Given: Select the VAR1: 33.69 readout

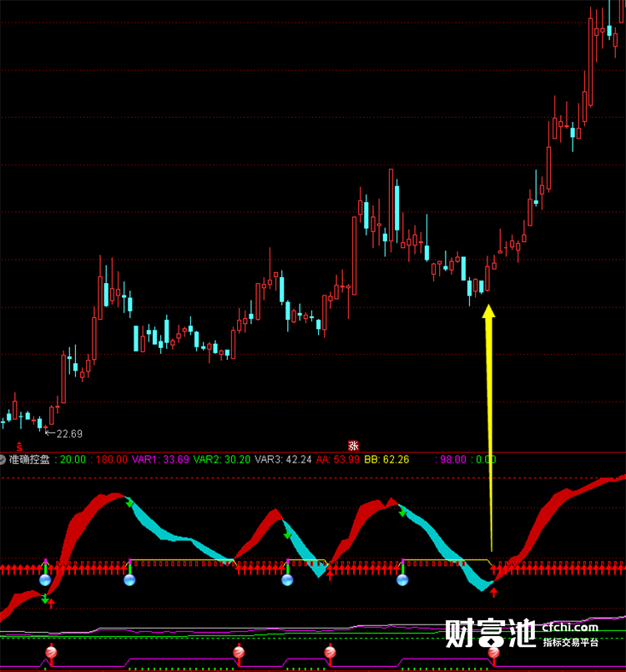Looking at the screenshot, I should point(160,459).
